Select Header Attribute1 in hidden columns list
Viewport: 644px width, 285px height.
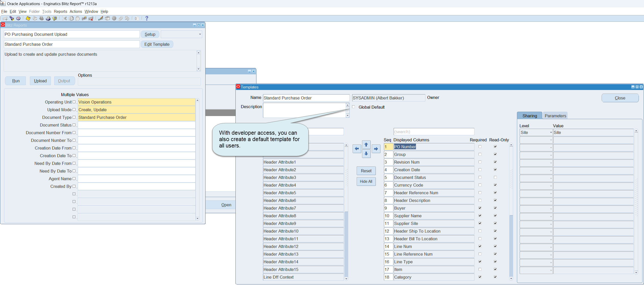(303, 162)
